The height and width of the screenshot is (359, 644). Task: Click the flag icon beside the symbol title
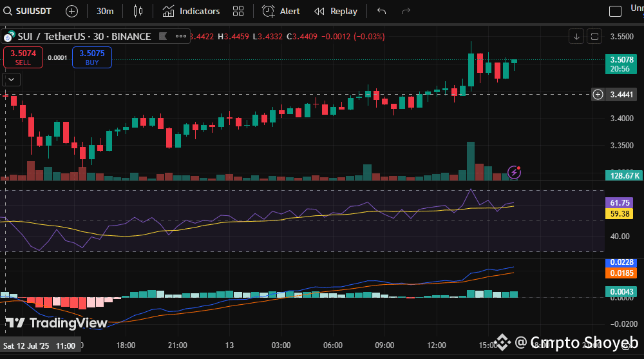163,36
